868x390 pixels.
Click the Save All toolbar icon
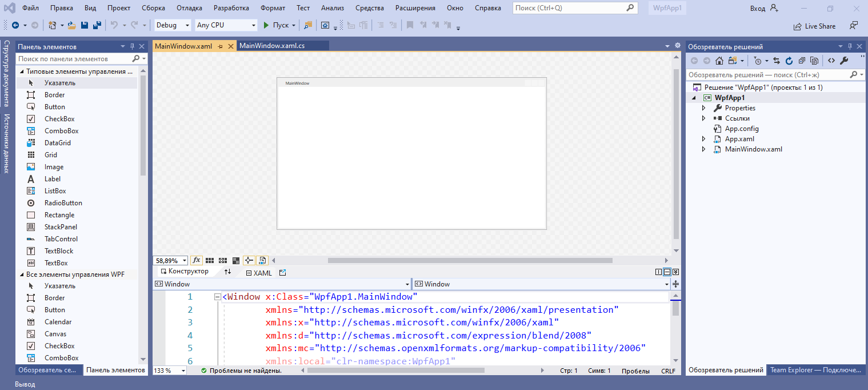pyautogui.click(x=97, y=25)
